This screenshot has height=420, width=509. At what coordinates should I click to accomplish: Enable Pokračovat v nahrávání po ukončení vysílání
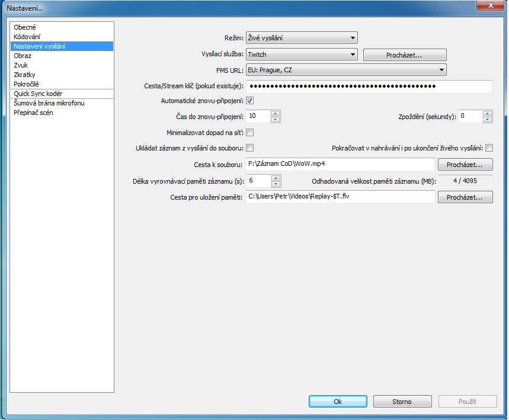489,148
